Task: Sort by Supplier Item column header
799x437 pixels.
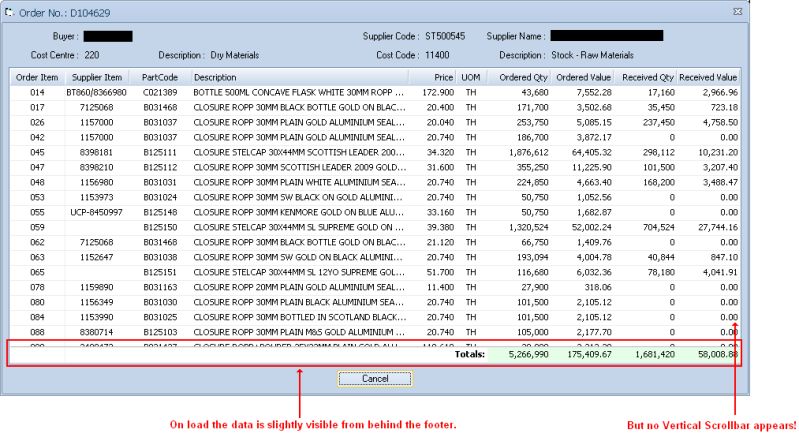Action: 96,77
